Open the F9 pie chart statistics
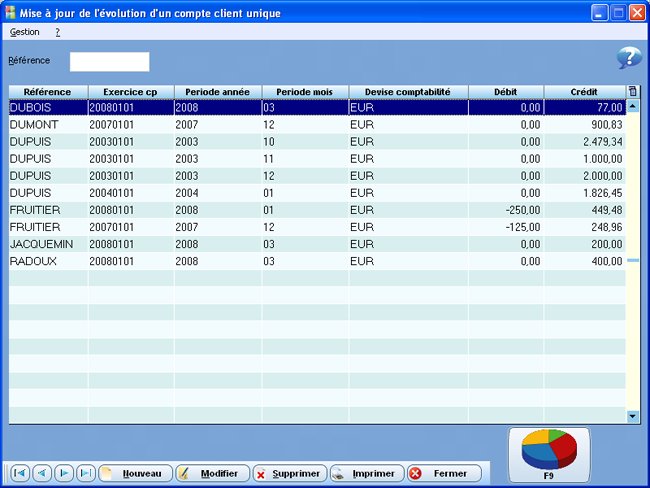Viewport: 650px width, 488px height. point(549,455)
